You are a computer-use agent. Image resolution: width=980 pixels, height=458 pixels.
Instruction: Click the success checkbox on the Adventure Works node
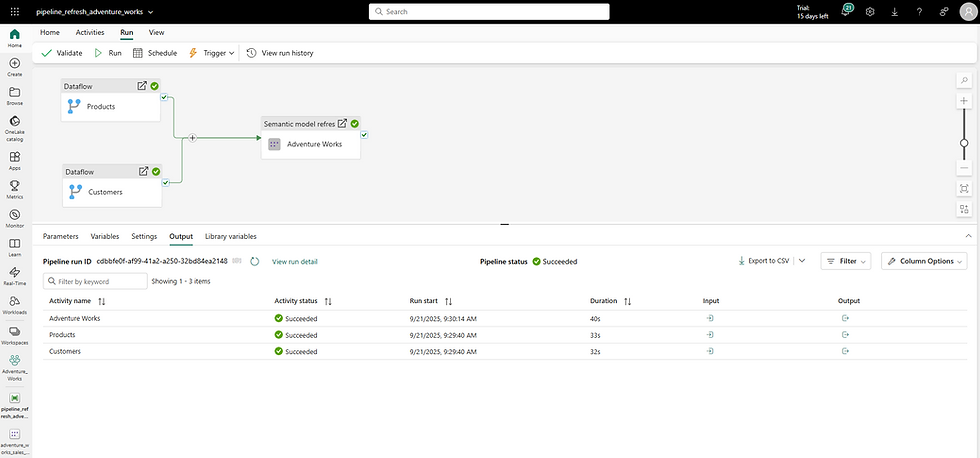coord(364,134)
